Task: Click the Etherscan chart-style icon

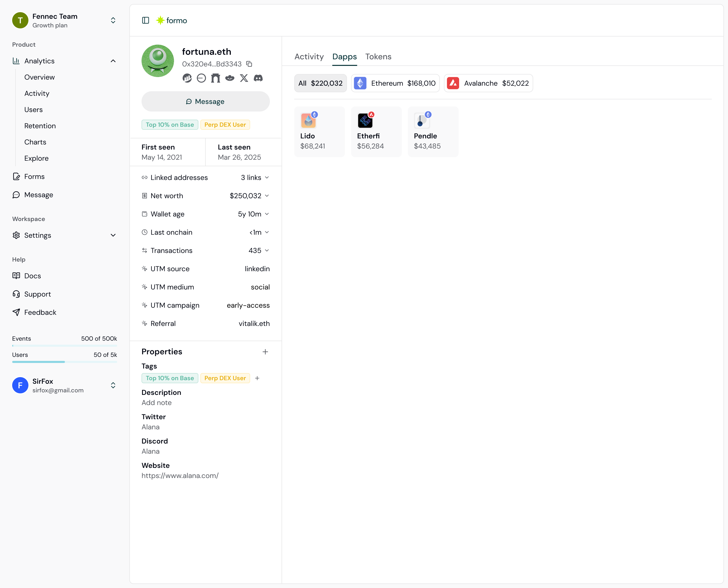Action: click(187, 78)
